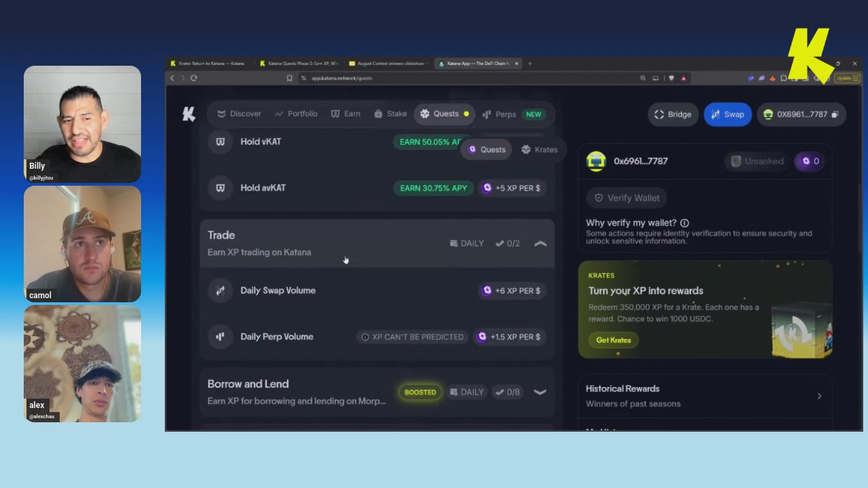Click the Verify Wallet button

627,198
